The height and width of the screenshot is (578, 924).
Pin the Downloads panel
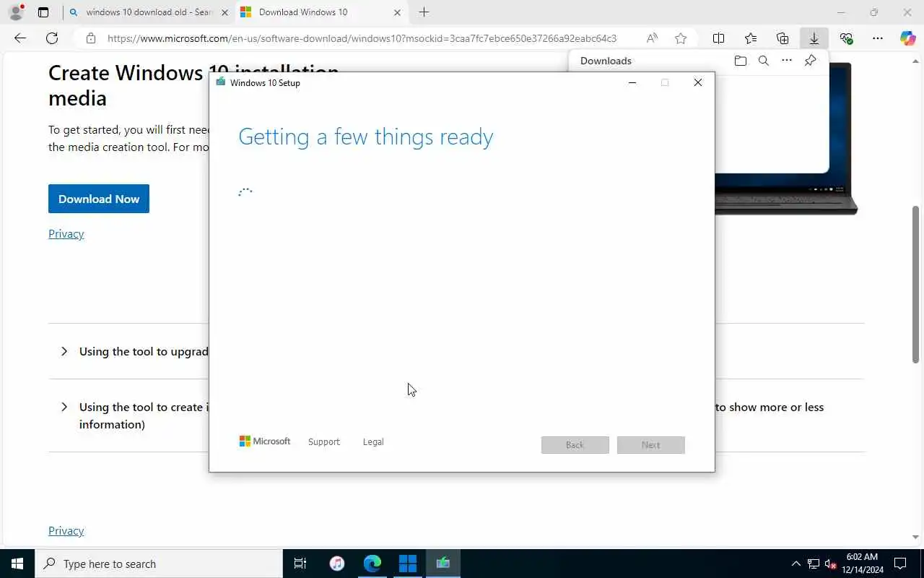[811, 61]
